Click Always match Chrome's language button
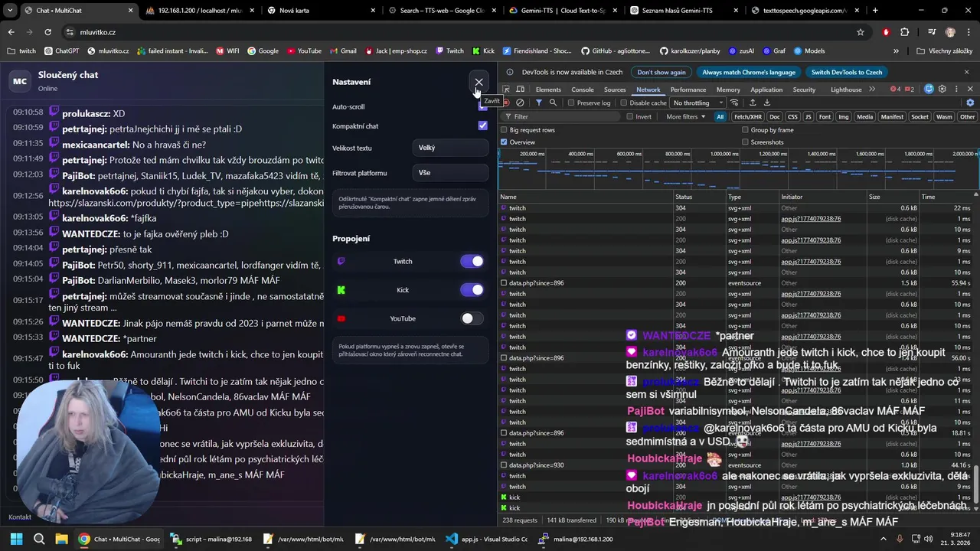This screenshot has width=980, height=551. coord(749,72)
